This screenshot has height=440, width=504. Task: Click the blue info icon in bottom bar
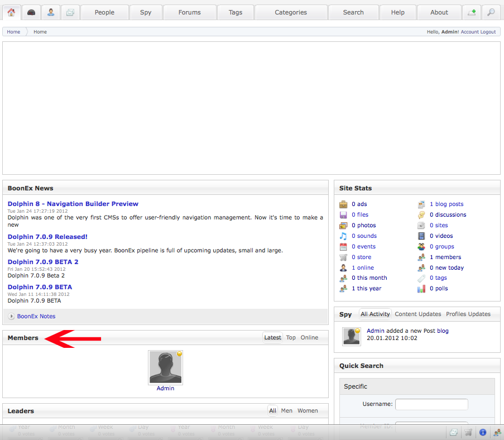483,432
